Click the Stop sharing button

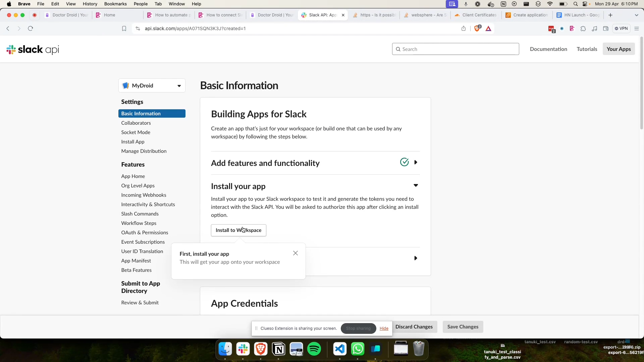click(x=358, y=328)
